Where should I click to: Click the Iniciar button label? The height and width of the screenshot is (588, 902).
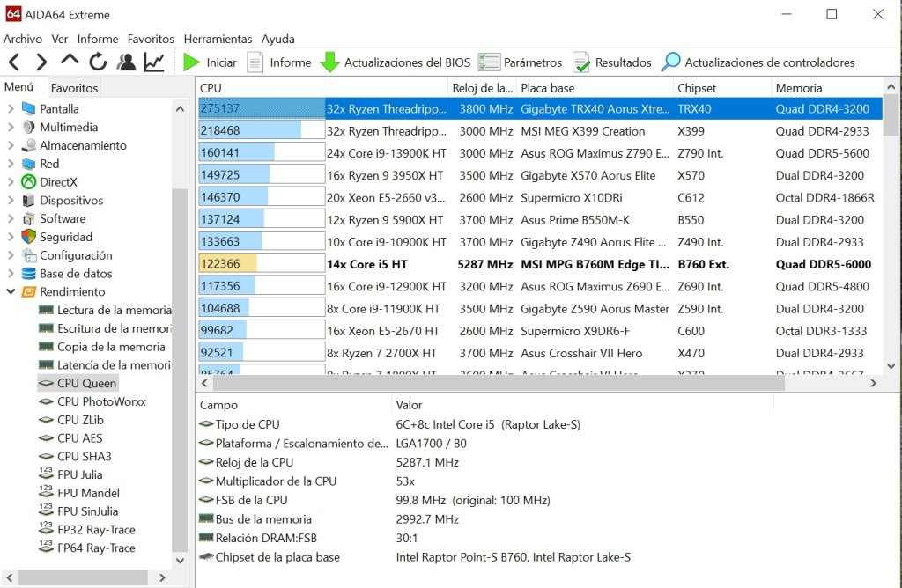(x=221, y=62)
